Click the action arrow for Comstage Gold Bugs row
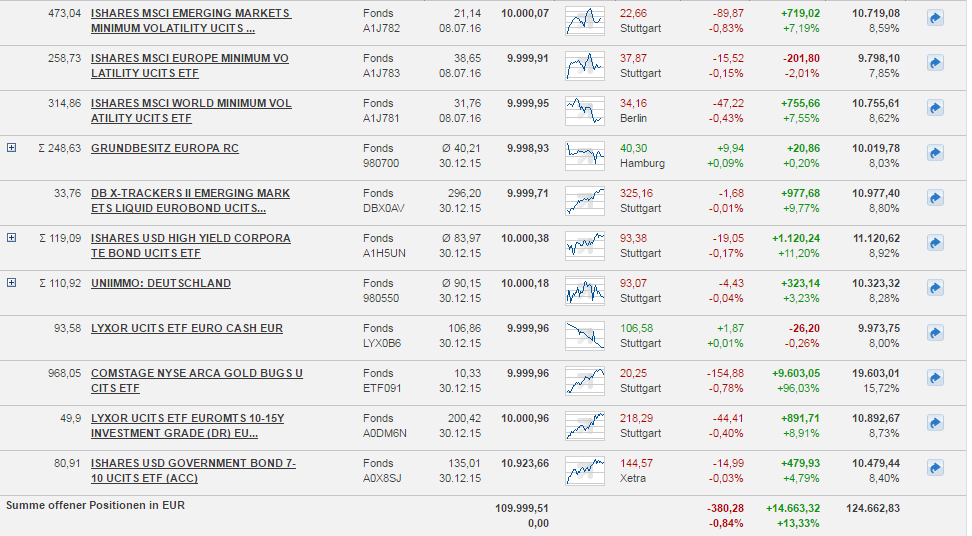The height and width of the screenshot is (536, 972). click(935, 379)
